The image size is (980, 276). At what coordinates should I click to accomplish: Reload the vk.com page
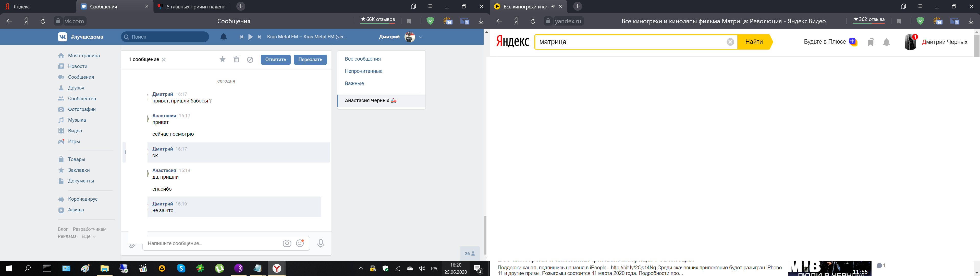pos(43,21)
